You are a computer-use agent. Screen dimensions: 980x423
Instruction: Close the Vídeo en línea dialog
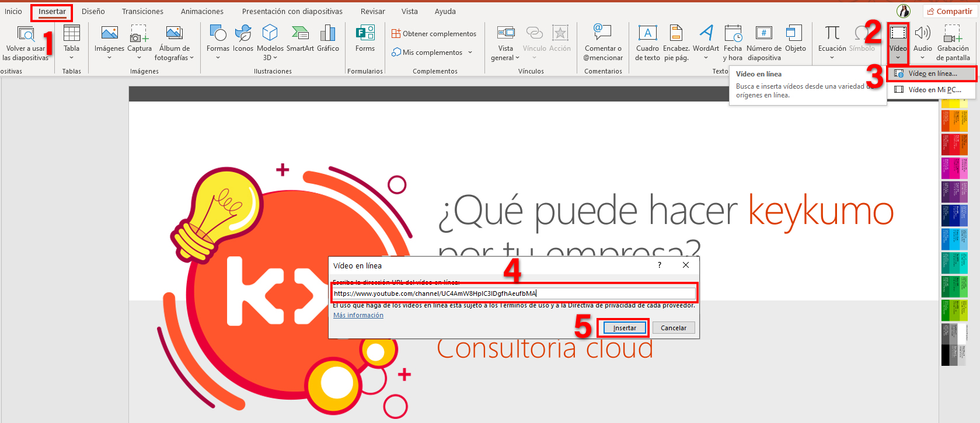(x=686, y=265)
